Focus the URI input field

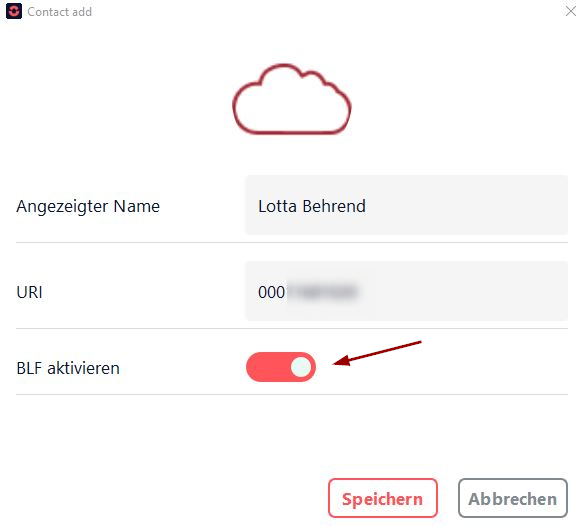407,291
